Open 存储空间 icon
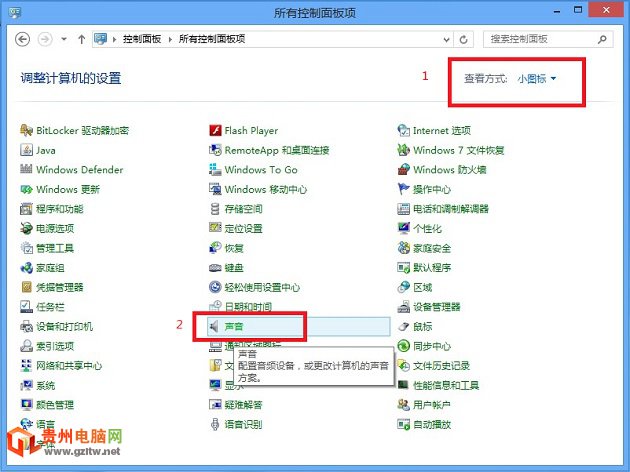Viewport: 630px width, 472px height. 215,208
